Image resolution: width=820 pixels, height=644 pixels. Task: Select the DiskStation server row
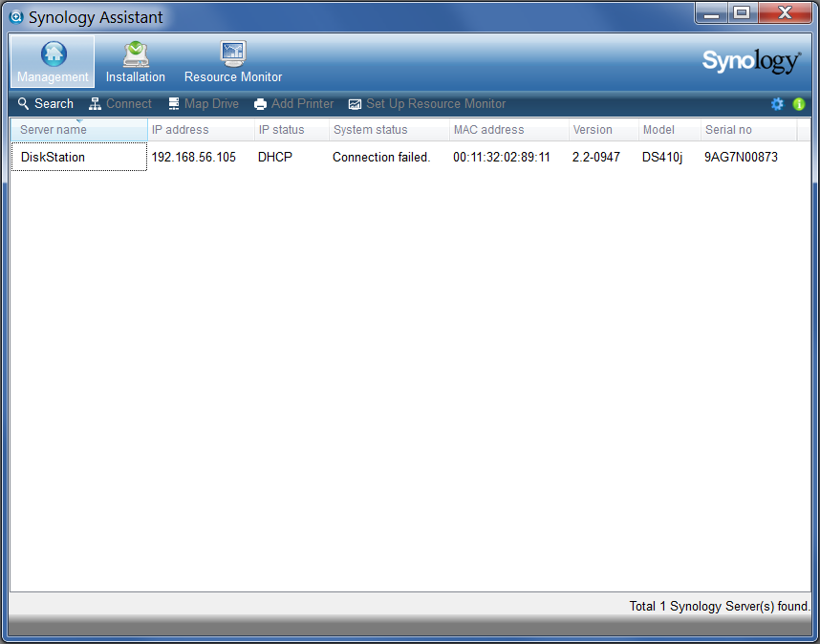410,157
